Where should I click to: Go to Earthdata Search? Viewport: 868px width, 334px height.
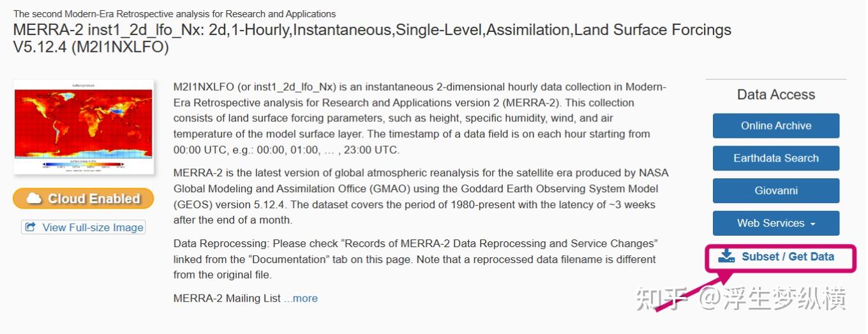[775, 158]
